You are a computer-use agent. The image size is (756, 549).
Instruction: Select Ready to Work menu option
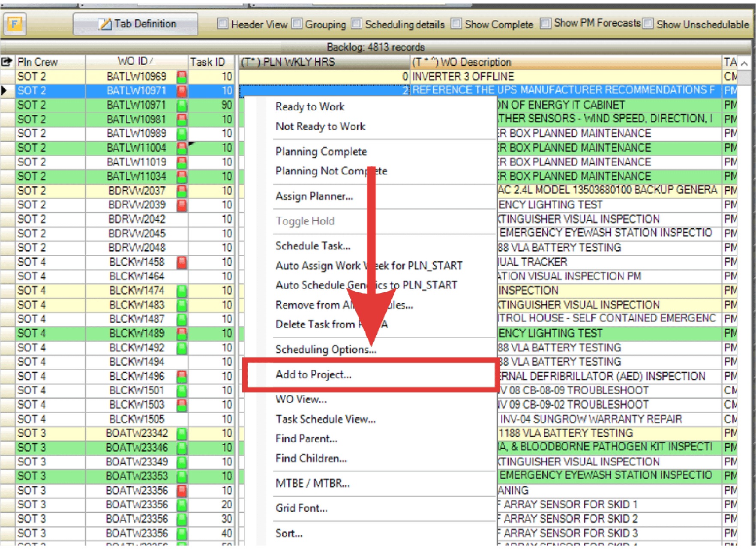[310, 107]
